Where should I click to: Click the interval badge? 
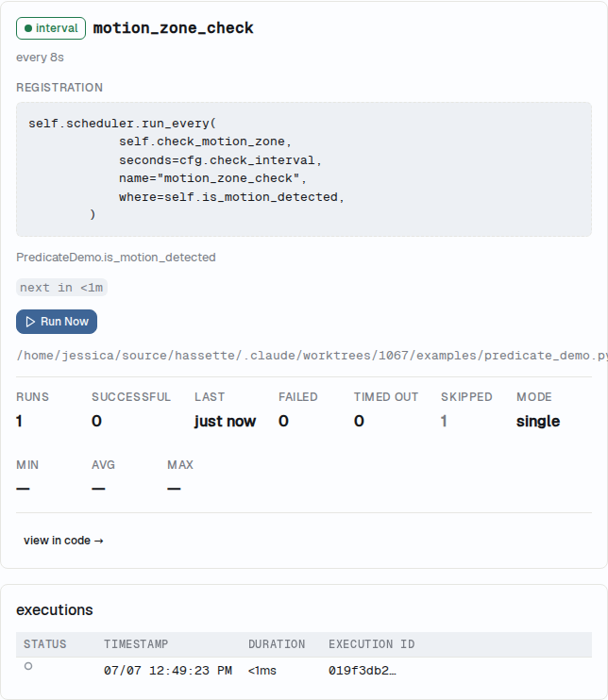(51, 28)
